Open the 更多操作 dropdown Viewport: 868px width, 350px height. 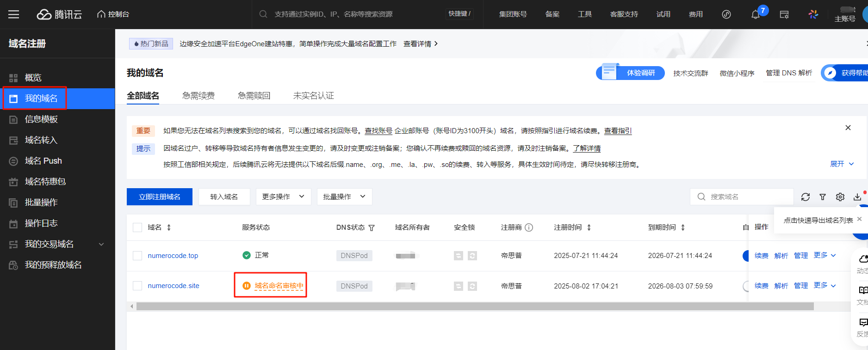click(283, 197)
